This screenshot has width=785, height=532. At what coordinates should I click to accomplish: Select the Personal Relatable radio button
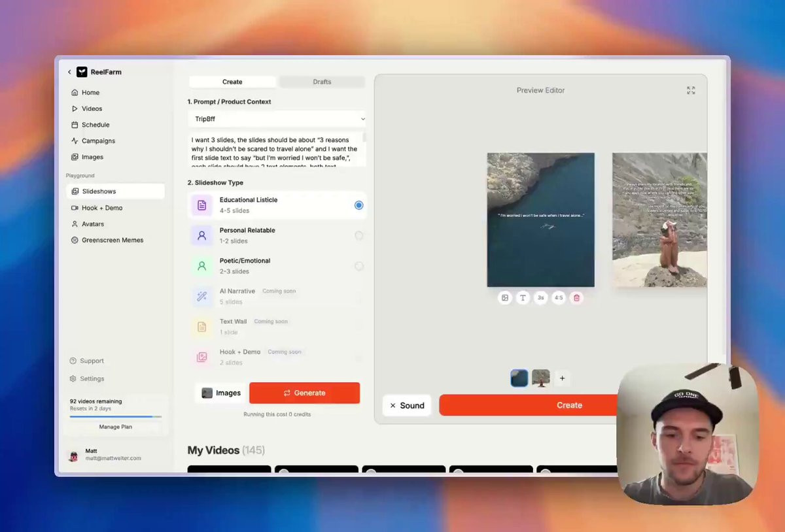tap(358, 235)
